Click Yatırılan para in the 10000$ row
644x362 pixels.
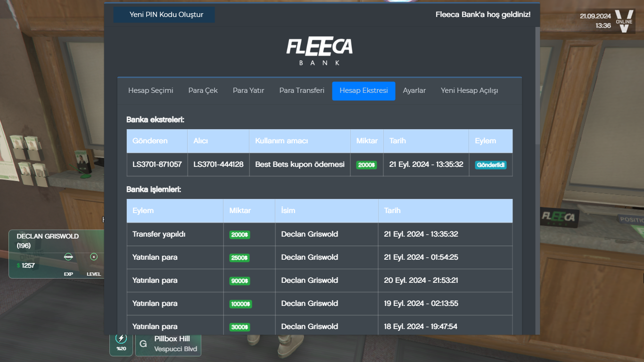coord(155,304)
